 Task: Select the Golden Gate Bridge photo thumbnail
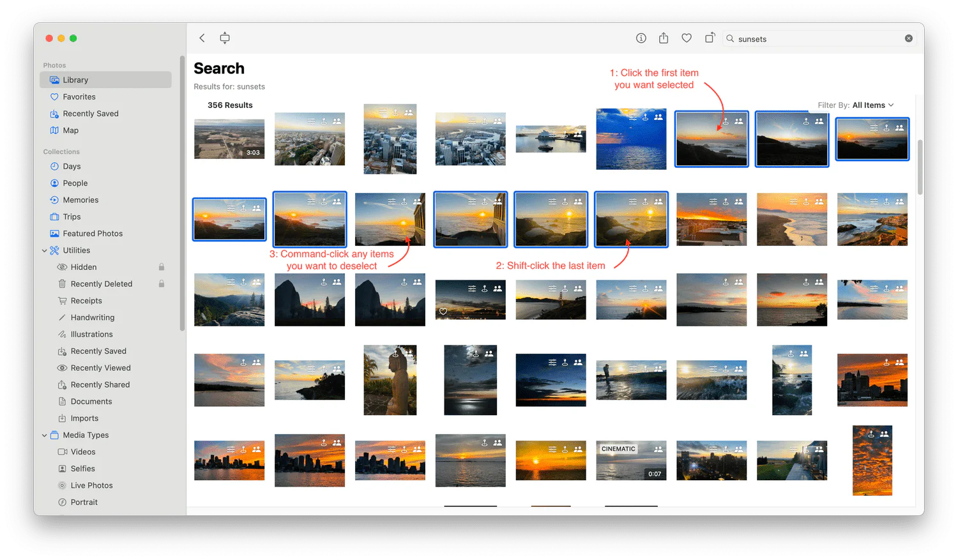click(551, 299)
